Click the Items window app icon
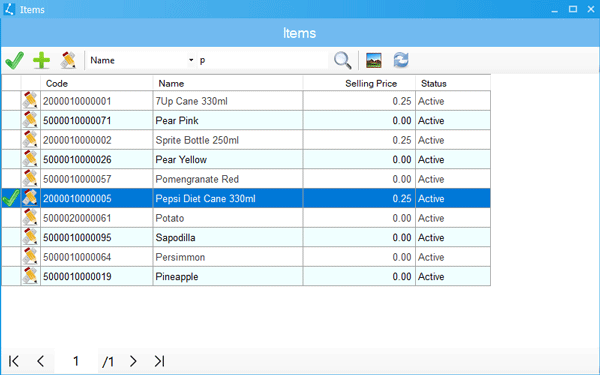 [9, 9]
